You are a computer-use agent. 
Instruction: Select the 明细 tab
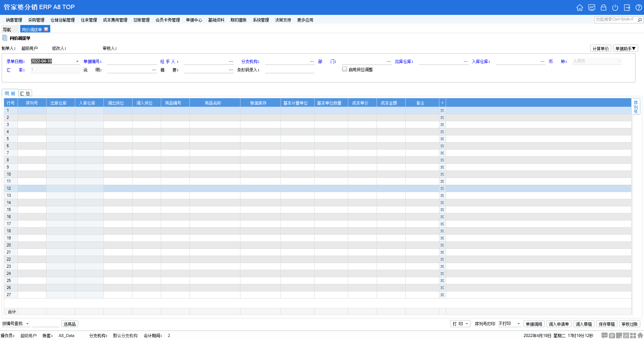(x=10, y=93)
